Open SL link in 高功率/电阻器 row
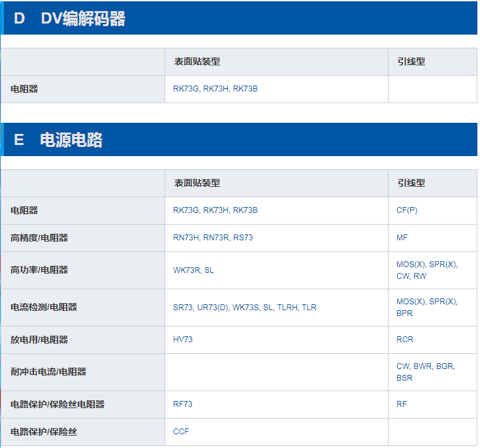Image resolution: width=480 pixels, height=448 pixels. point(209,270)
